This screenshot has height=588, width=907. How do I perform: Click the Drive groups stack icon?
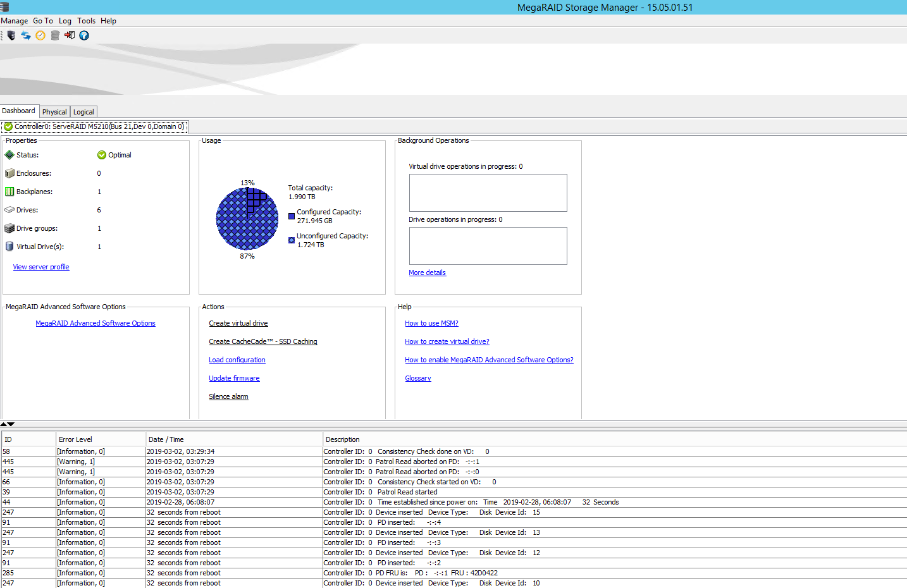[9, 228]
